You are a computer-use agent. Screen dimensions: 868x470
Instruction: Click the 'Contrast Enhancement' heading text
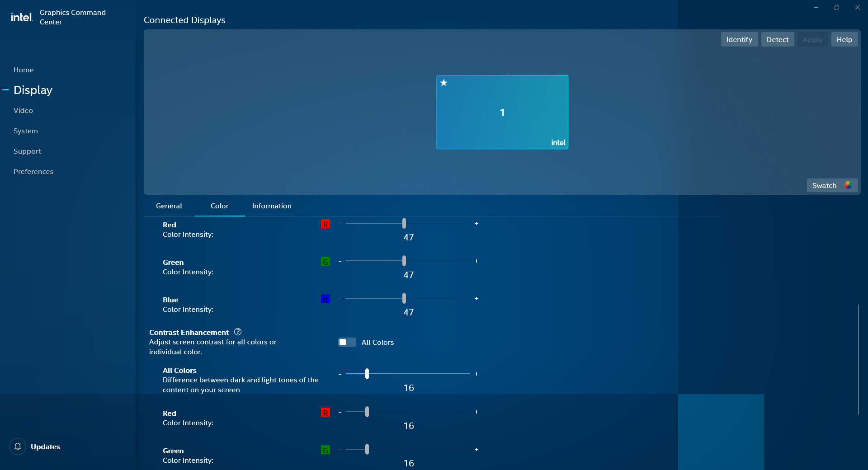pos(189,332)
